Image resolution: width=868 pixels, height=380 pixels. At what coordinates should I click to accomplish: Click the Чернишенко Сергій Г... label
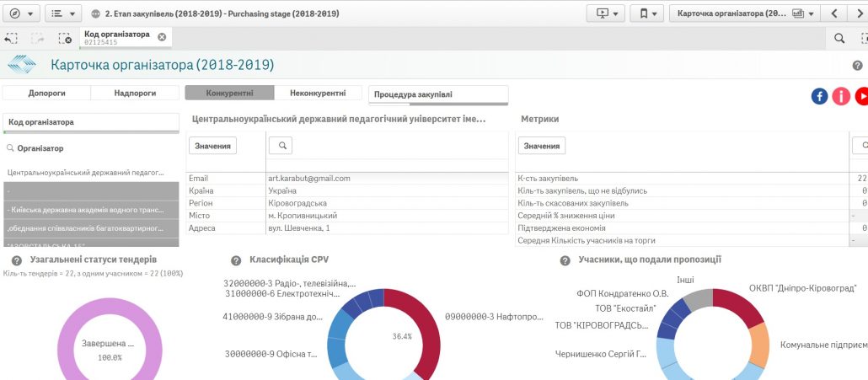pyautogui.click(x=601, y=354)
